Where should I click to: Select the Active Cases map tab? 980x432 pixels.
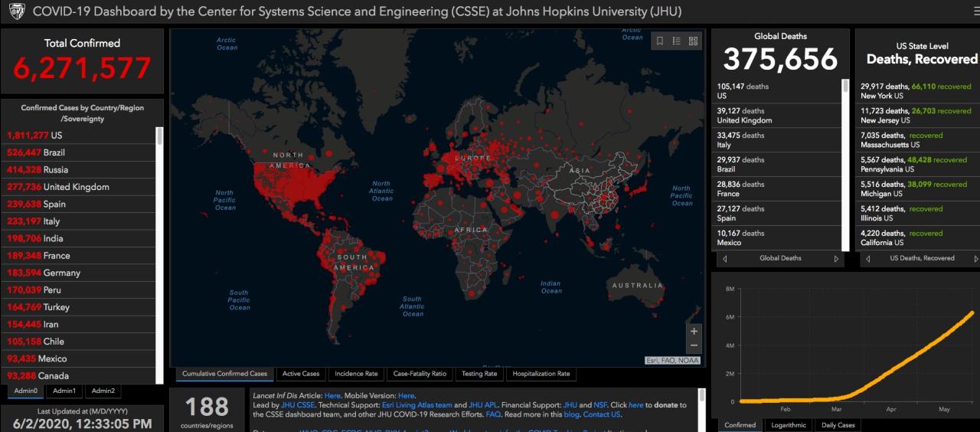301,375
